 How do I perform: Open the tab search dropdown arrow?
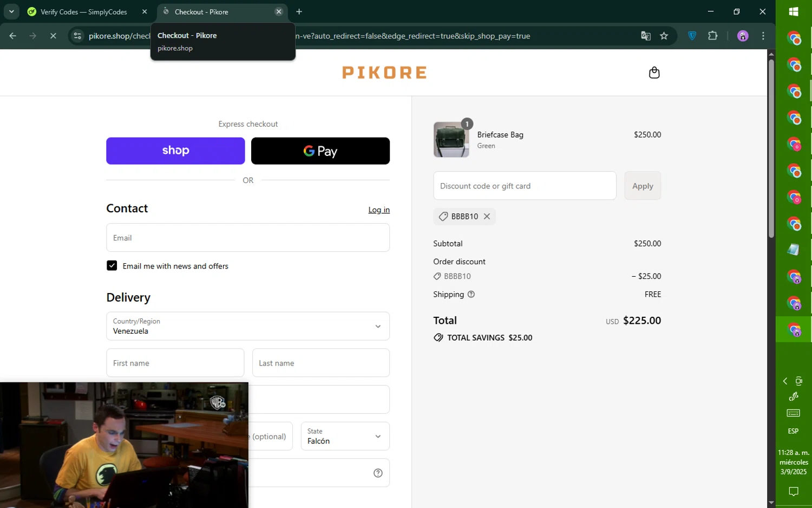coord(11,11)
